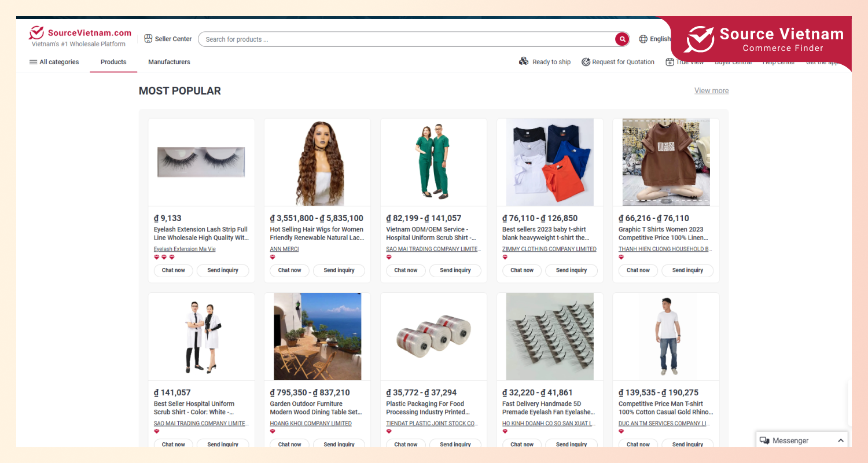Open DUC AN TM SERVICES COMPANY link
This screenshot has height=463, width=868.
[664, 424]
